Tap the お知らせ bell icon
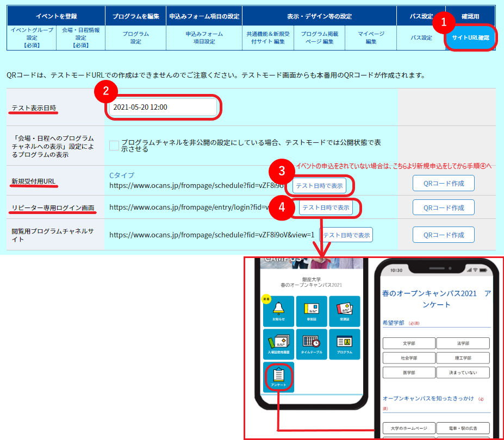This screenshot has height=440, width=504. point(278,311)
